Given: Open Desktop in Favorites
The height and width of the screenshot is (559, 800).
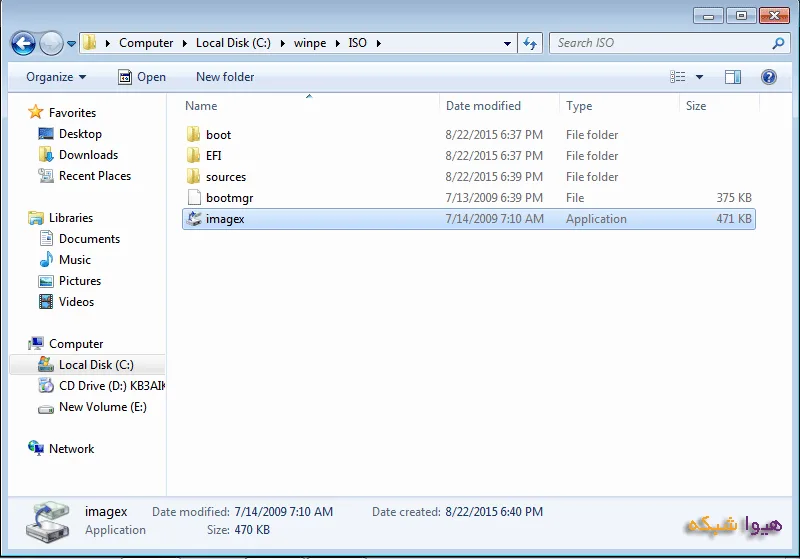Looking at the screenshot, I should click(80, 134).
